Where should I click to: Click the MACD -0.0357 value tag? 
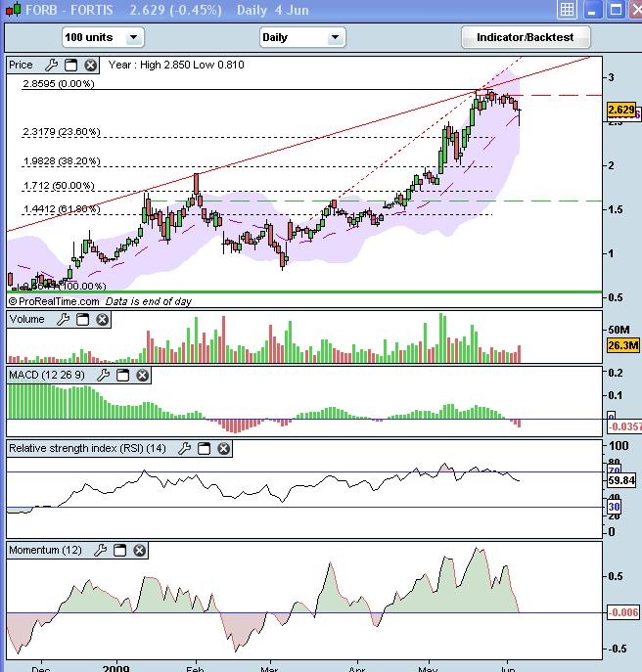tap(624, 426)
